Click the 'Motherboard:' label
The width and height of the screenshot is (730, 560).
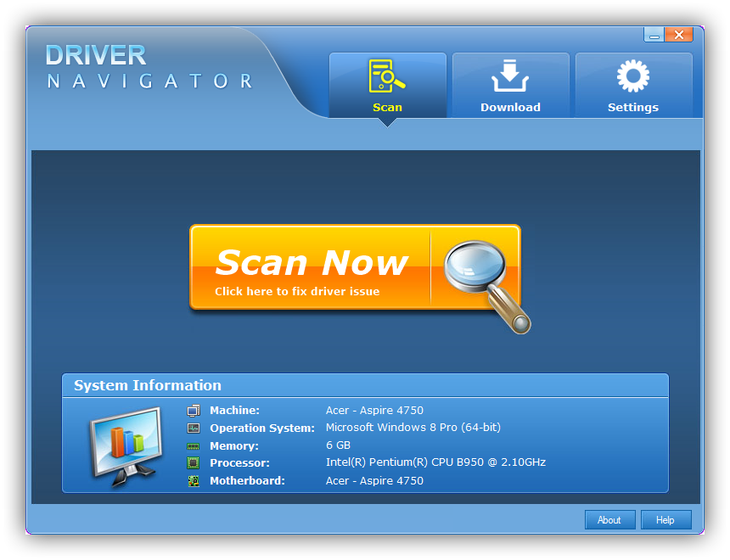pos(247,481)
